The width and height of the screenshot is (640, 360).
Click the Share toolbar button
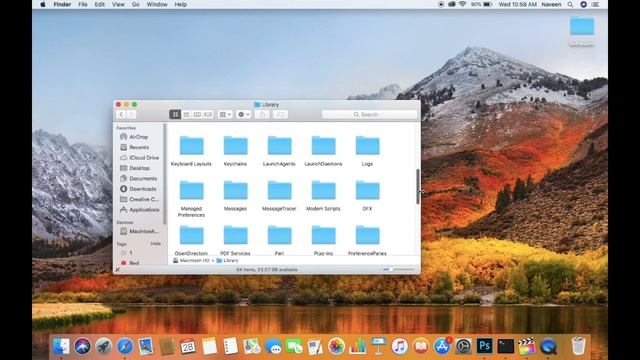pyautogui.click(x=262, y=115)
